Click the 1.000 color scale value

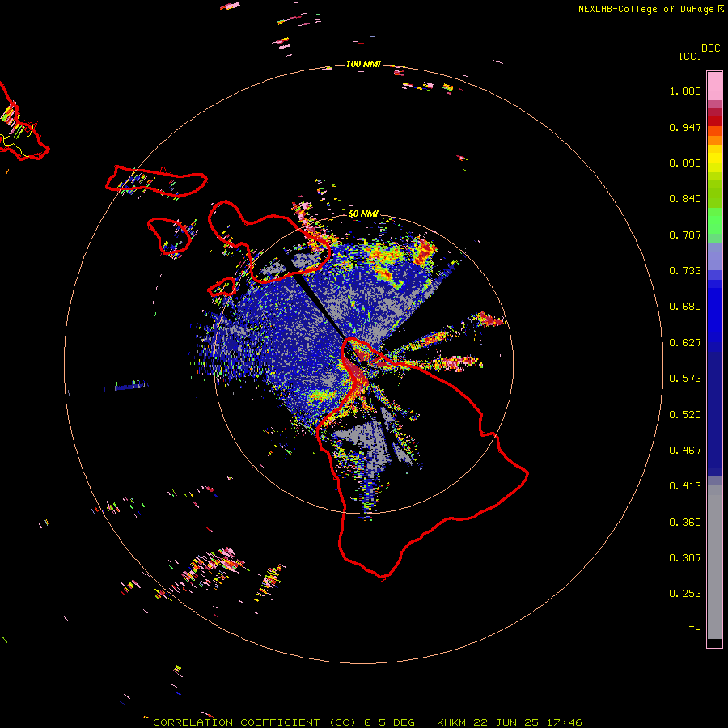coord(685,91)
